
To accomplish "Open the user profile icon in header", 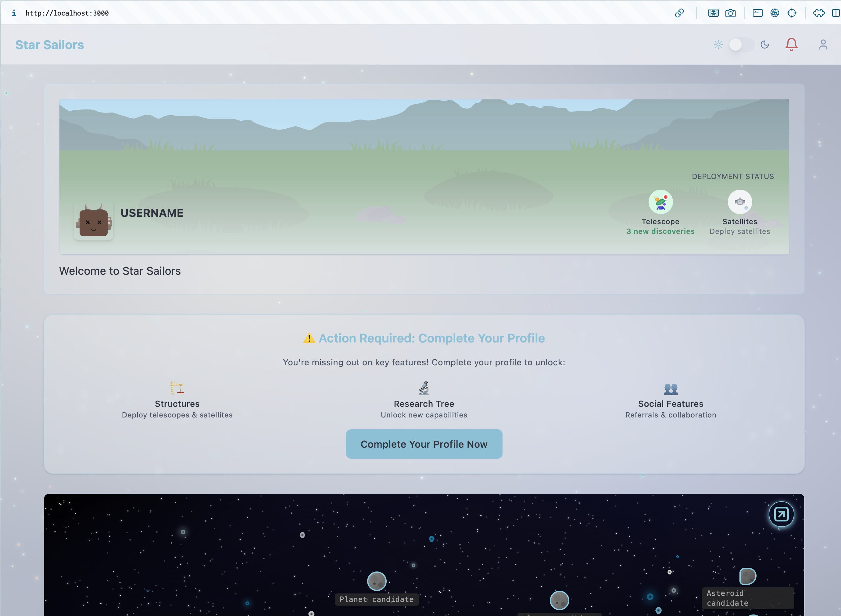I will pyautogui.click(x=823, y=45).
